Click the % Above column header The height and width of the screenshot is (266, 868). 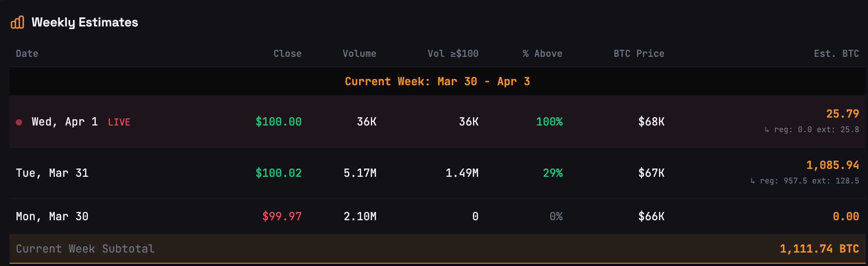point(542,53)
